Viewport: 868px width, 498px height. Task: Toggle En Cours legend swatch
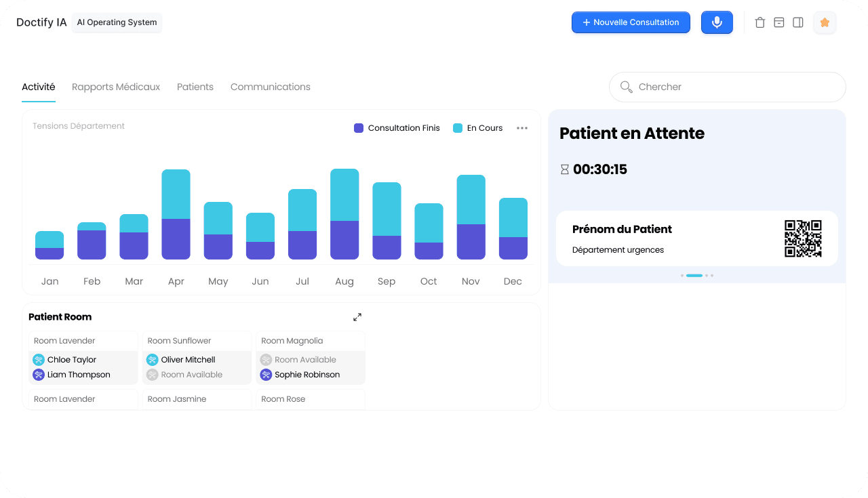pyautogui.click(x=458, y=128)
